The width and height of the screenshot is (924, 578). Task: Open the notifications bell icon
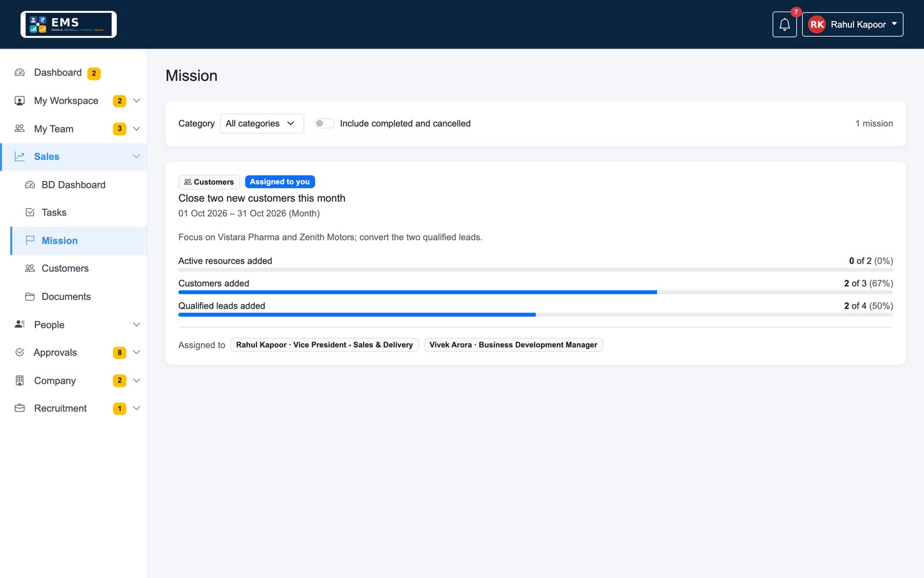[x=784, y=24]
